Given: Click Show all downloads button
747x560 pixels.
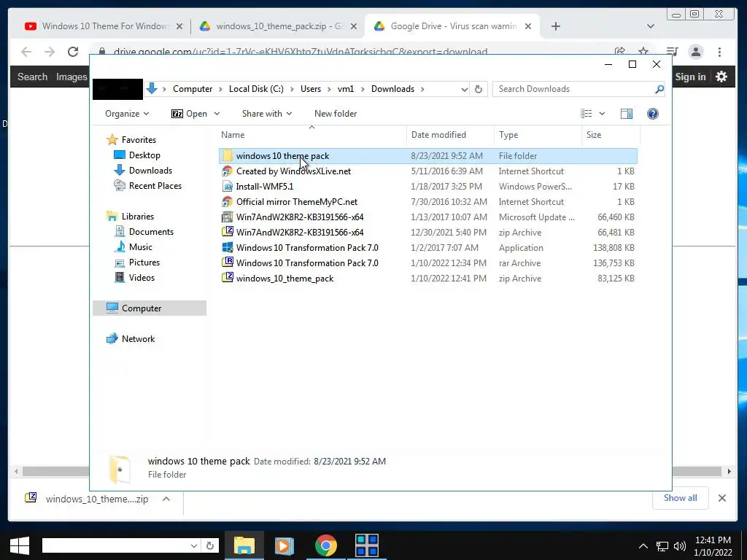Looking at the screenshot, I should tap(681, 498).
